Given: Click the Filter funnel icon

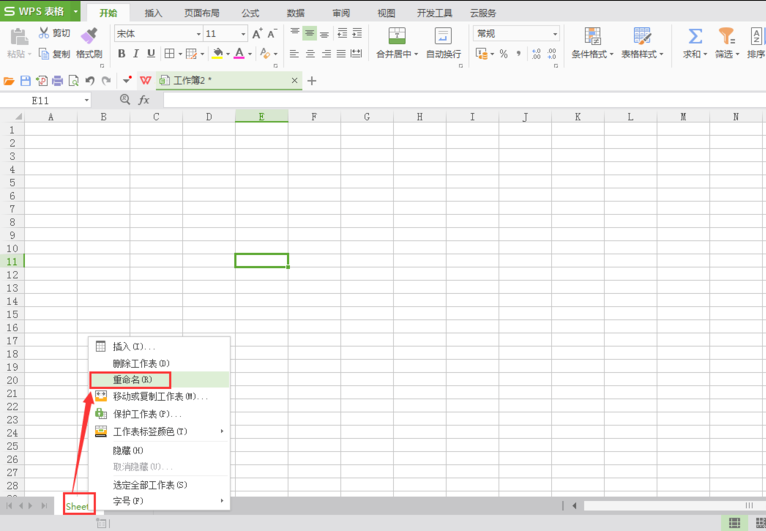Looking at the screenshot, I should 726,36.
